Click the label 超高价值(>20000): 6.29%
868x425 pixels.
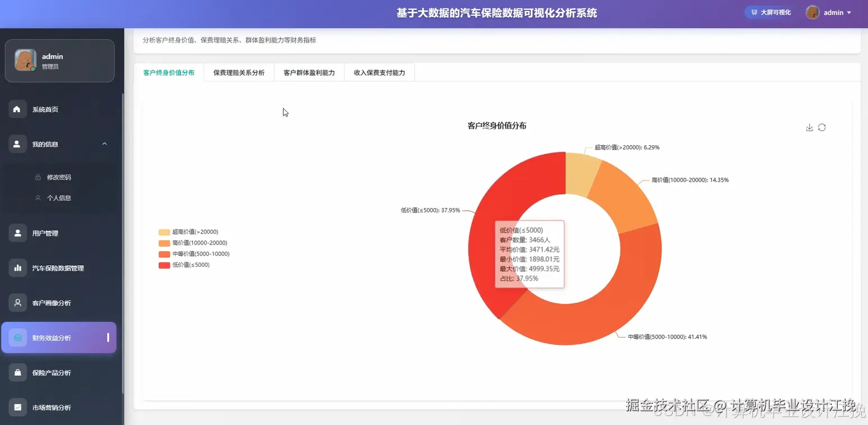(x=627, y=147)
